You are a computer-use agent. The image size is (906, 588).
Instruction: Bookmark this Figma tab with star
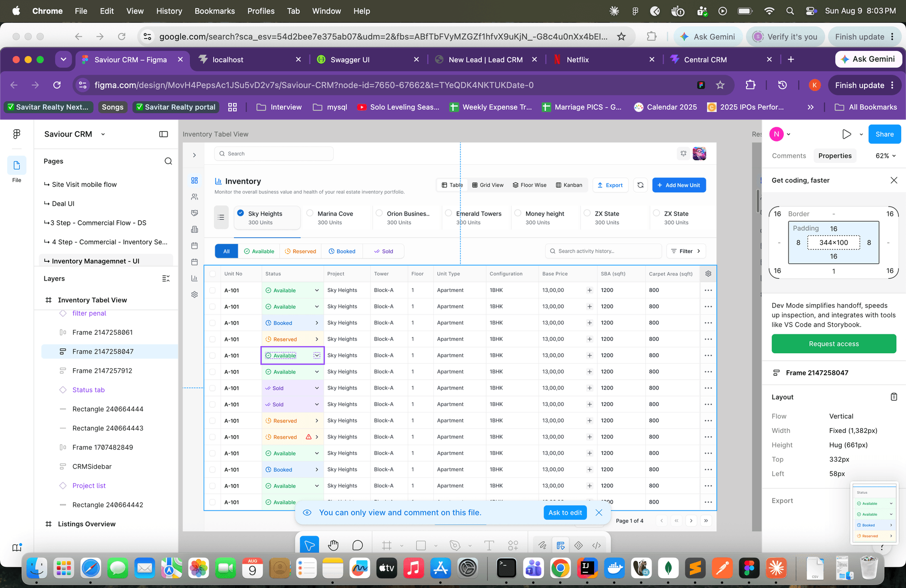[720, 85]
